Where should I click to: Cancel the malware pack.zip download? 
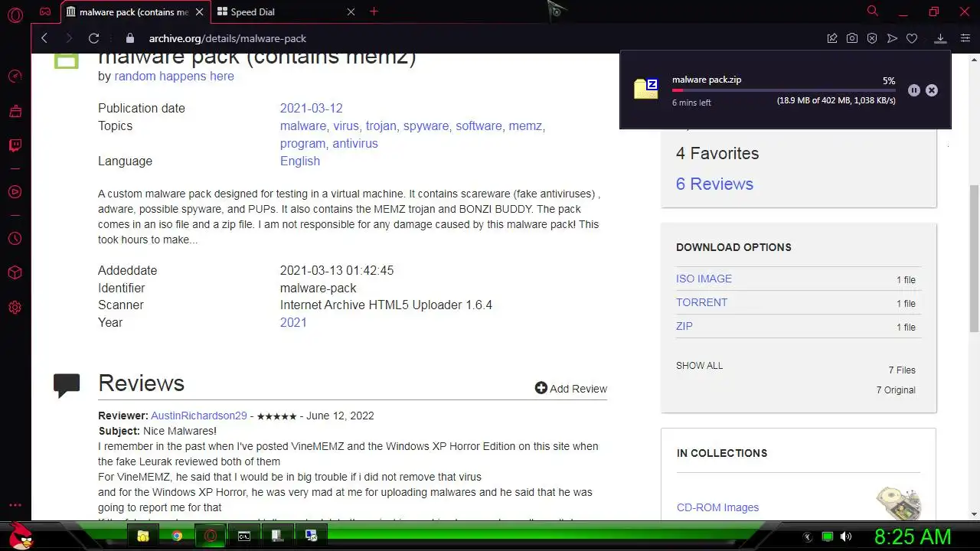(932, 90)
